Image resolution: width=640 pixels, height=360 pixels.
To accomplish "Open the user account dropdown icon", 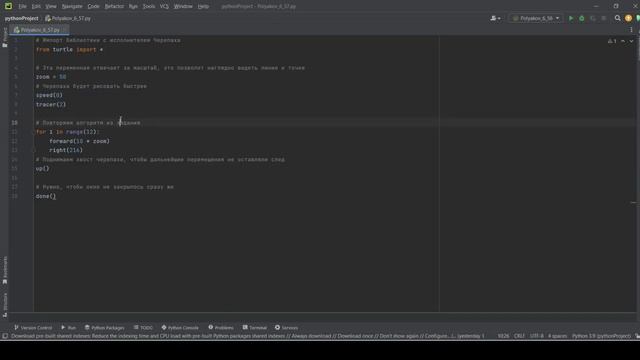I will point(495,18).
